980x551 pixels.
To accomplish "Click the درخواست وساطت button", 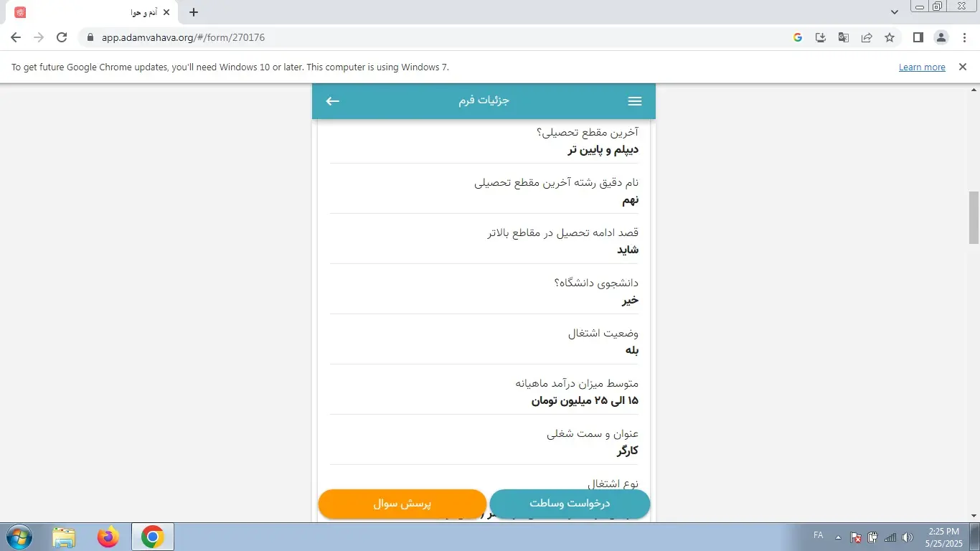I will (x=569, y=504).
